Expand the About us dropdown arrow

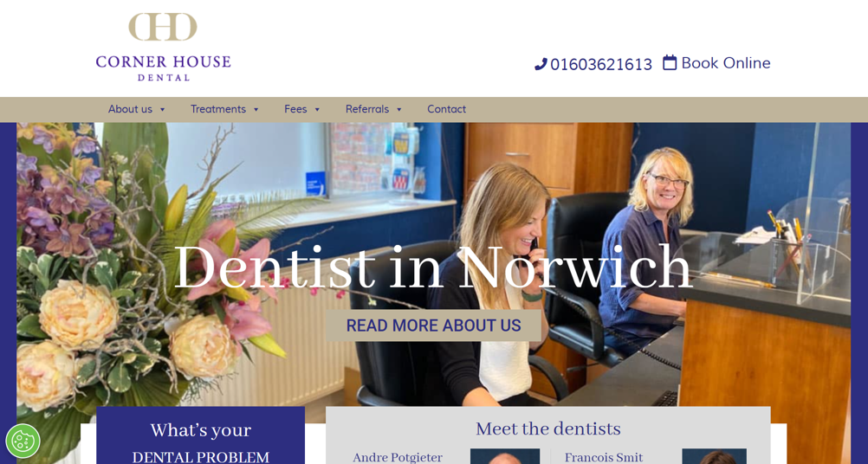(162, 109)
